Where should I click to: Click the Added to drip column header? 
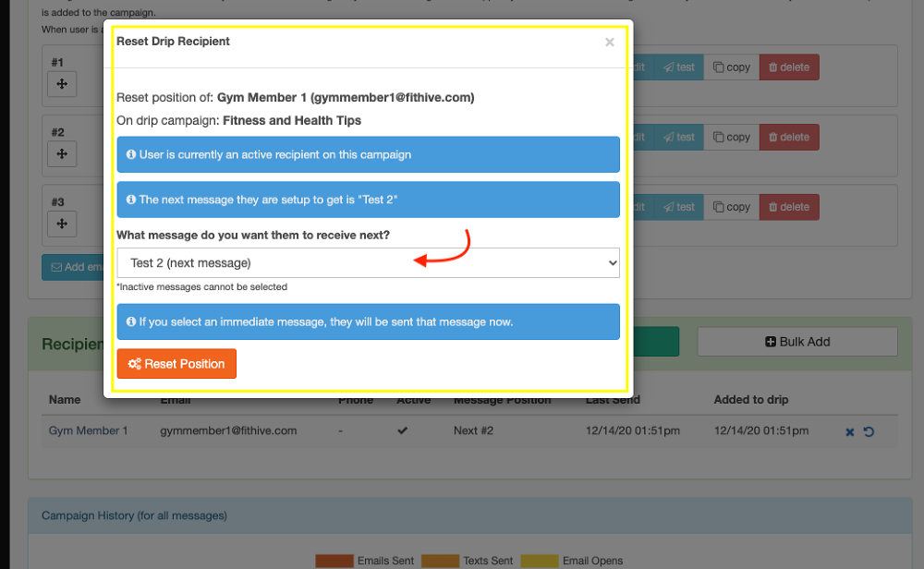(750, 400)
